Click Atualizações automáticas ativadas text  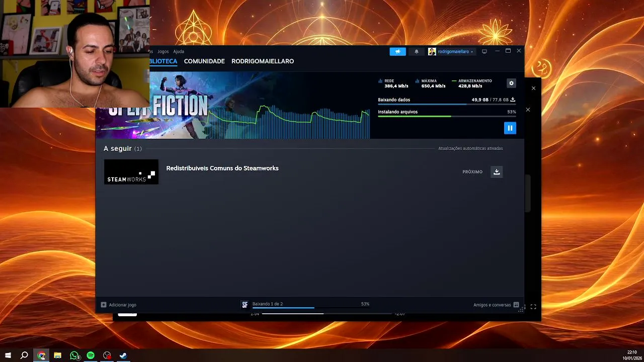[x=470, y=148]
